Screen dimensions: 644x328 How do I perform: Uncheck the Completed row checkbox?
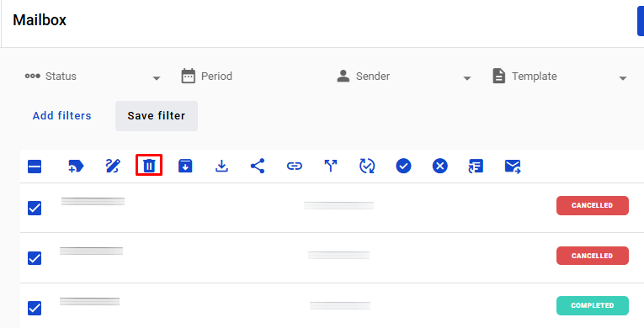pyautogui.click(x=35, y=308)
